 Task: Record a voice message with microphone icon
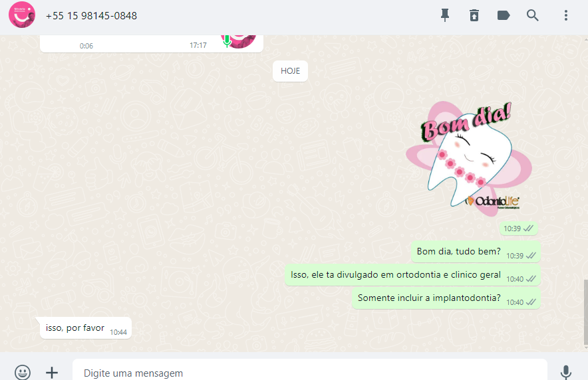566,373
